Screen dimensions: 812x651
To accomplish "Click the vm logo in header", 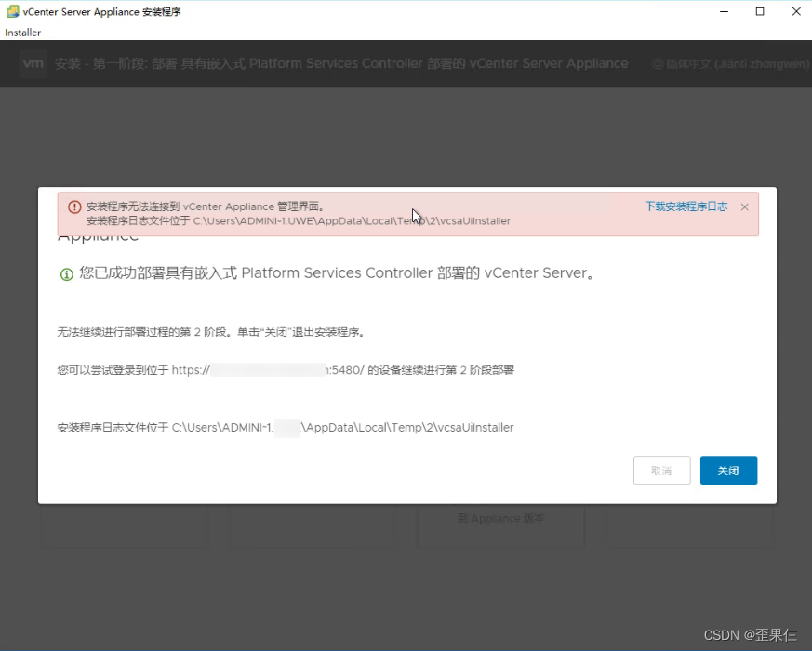I will point(33,63).
